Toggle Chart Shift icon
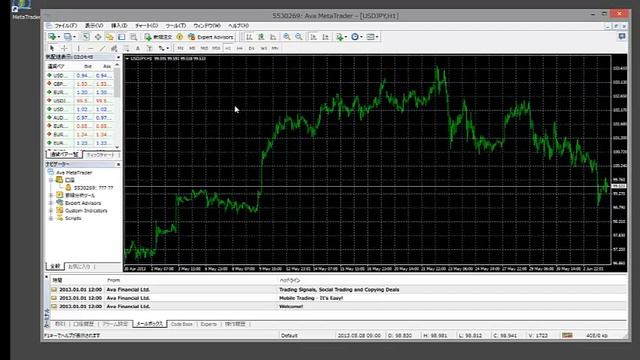 325,37
